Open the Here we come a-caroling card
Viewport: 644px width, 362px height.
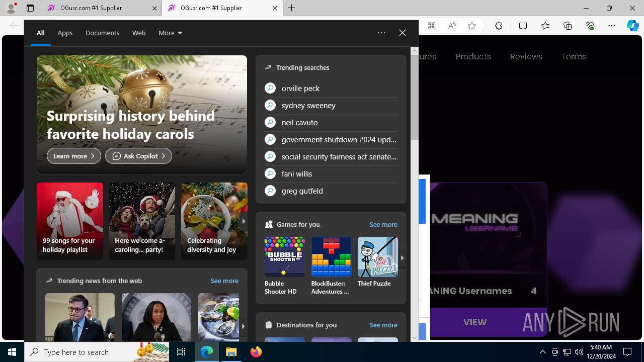tap(142, 221)
